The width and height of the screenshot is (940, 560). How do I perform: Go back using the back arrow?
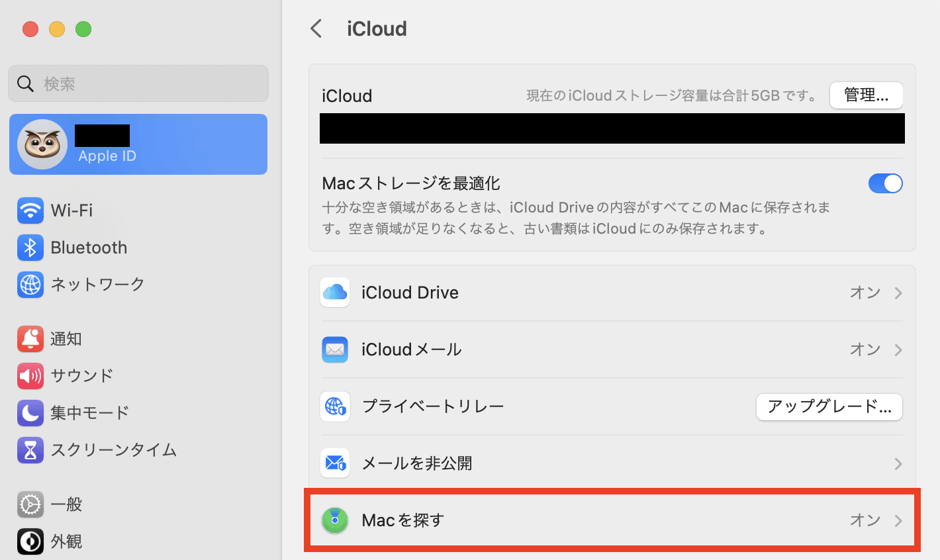(x=316, y=28)
